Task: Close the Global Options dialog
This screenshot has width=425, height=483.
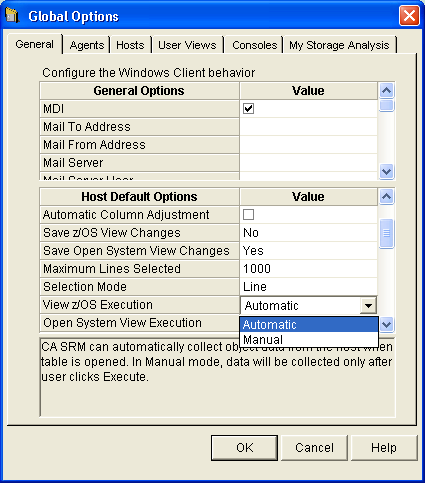Action: (409, 16)
